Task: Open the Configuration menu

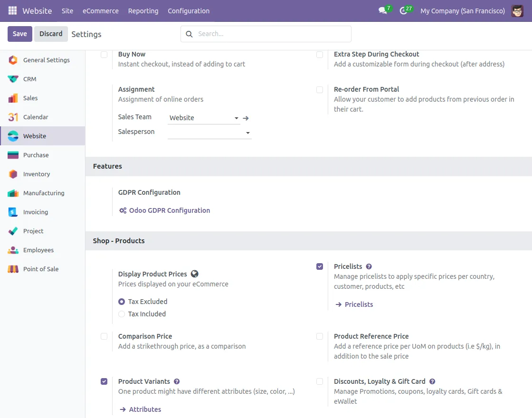Action: coord(188,10)
